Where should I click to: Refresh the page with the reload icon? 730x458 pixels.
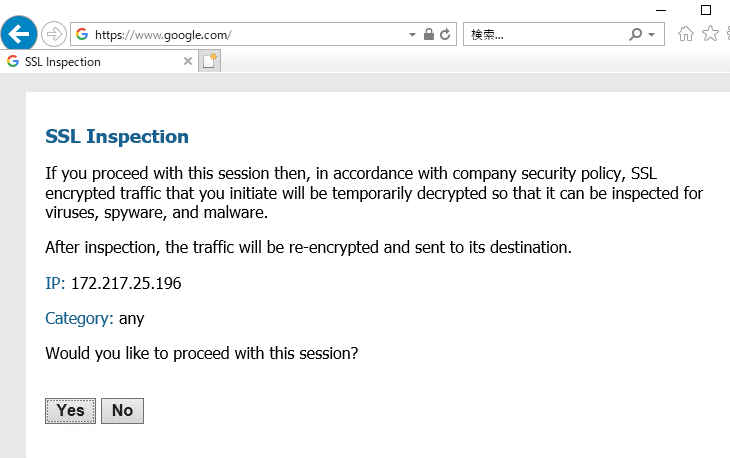(445, 34)
